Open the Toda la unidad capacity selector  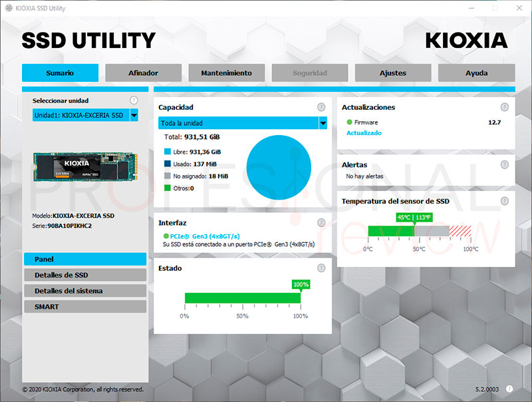243,123
